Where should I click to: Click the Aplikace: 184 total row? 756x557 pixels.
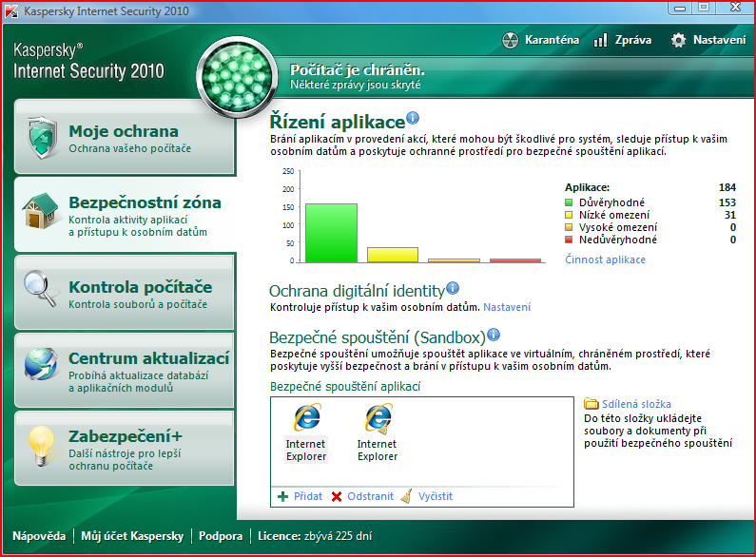pyautogui.click(x=650, y=187)
